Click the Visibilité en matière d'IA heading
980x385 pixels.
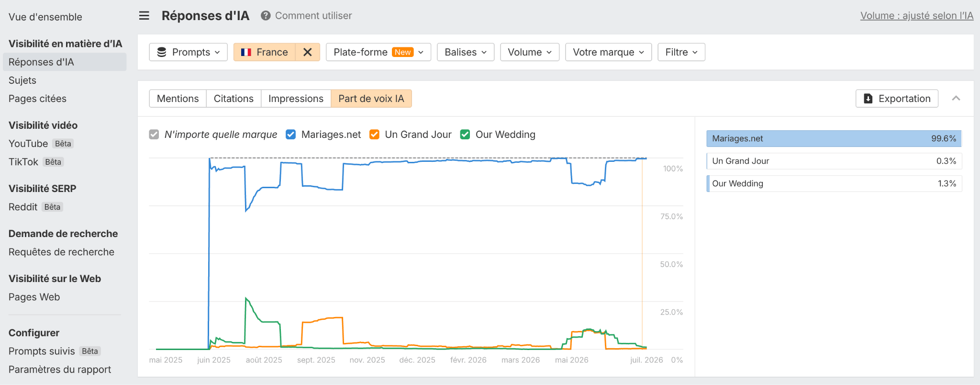point(66,44)
